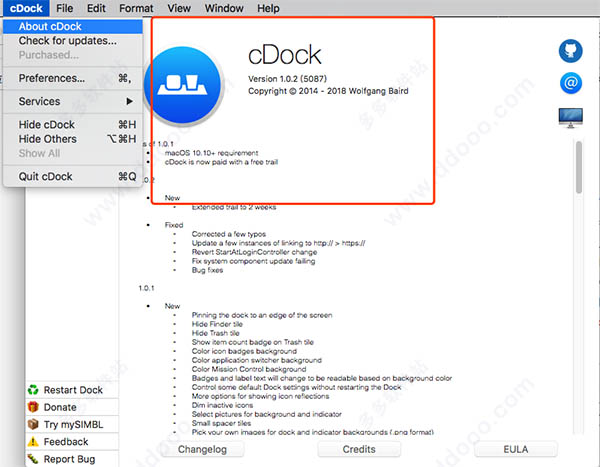Choose Check for updates... menu item

(x=73, y=41)
